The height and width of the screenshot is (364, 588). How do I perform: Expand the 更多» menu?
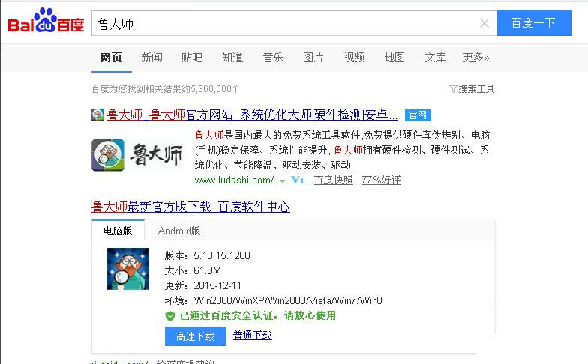coord(475,58)
